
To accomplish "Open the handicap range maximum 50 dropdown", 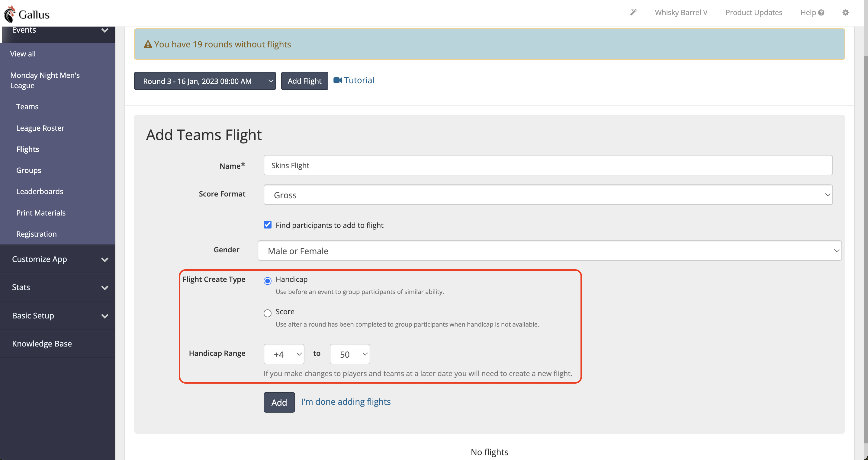I will [350, 354].
